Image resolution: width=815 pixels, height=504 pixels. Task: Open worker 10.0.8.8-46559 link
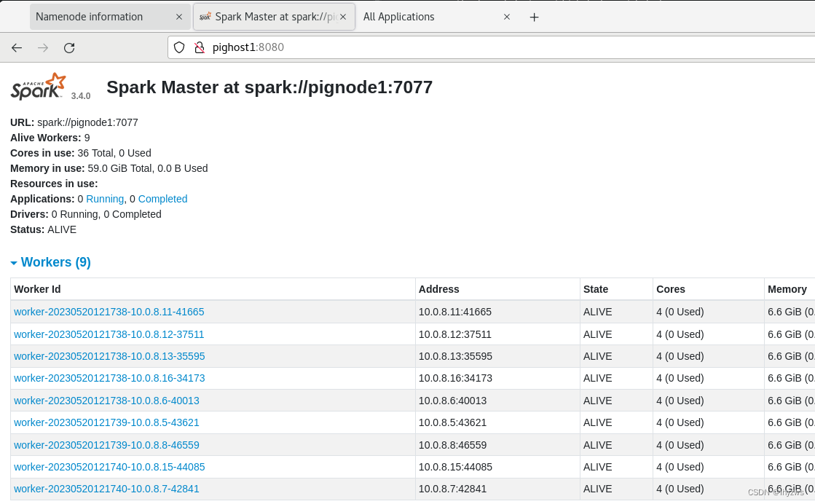coord(106,445)
